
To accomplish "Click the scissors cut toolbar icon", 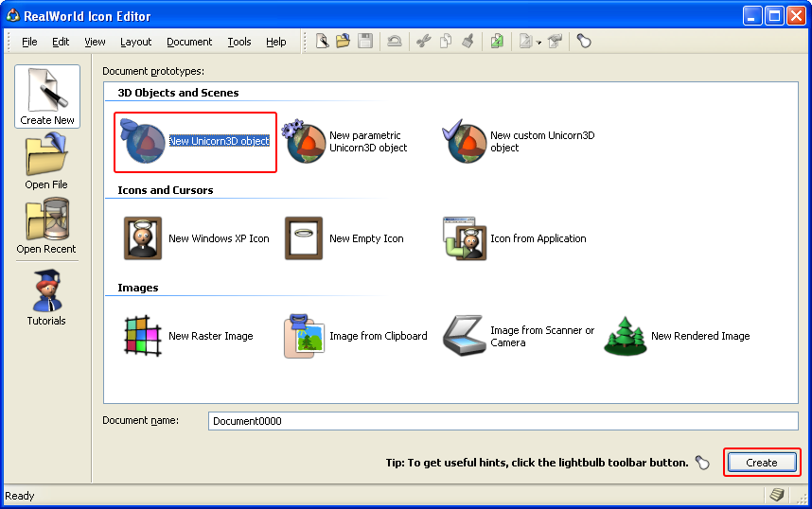I will click(424, 41).
